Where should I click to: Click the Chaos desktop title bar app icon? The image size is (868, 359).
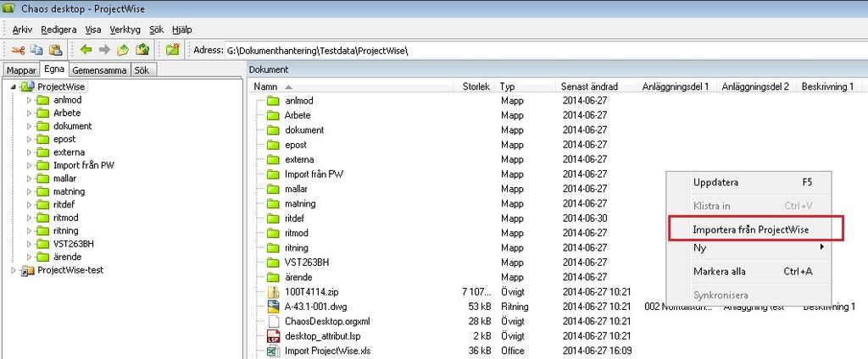tap(8, 8)
